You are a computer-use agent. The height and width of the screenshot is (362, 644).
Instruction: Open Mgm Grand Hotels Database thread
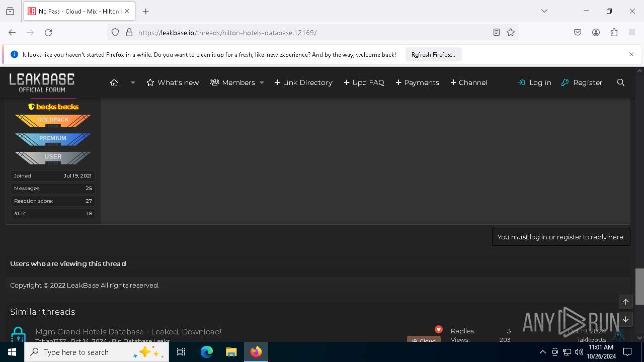click(x=129, y=332)
